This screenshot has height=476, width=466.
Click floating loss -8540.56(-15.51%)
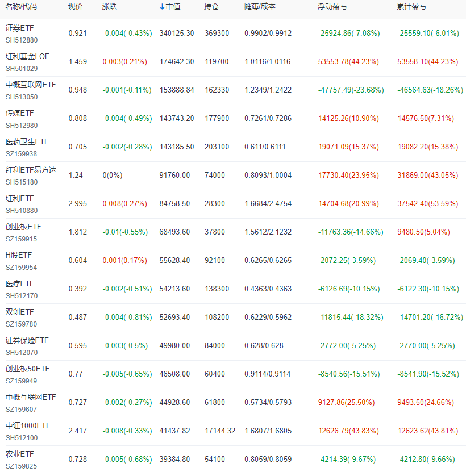(349, 374)
